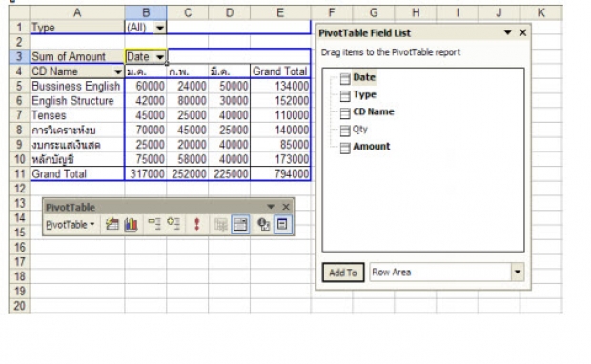Open Field Settings from PivotTable toolbar
Image resolution: width=591 pixels, height=364 pixels.
pos(263,225)
